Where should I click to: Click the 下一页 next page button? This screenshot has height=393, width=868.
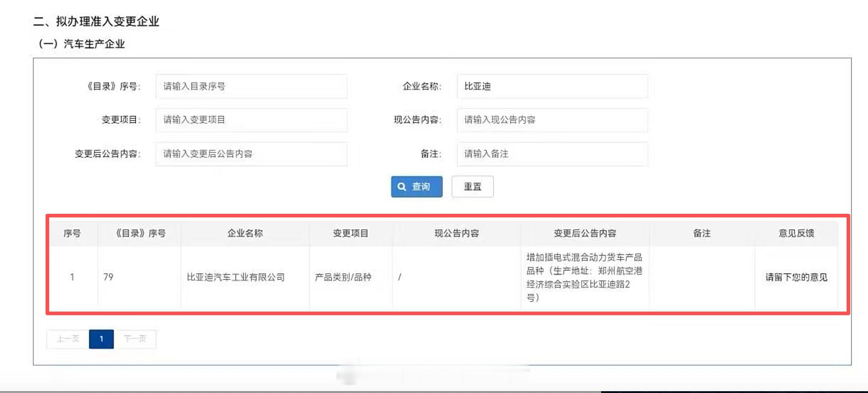135,339
